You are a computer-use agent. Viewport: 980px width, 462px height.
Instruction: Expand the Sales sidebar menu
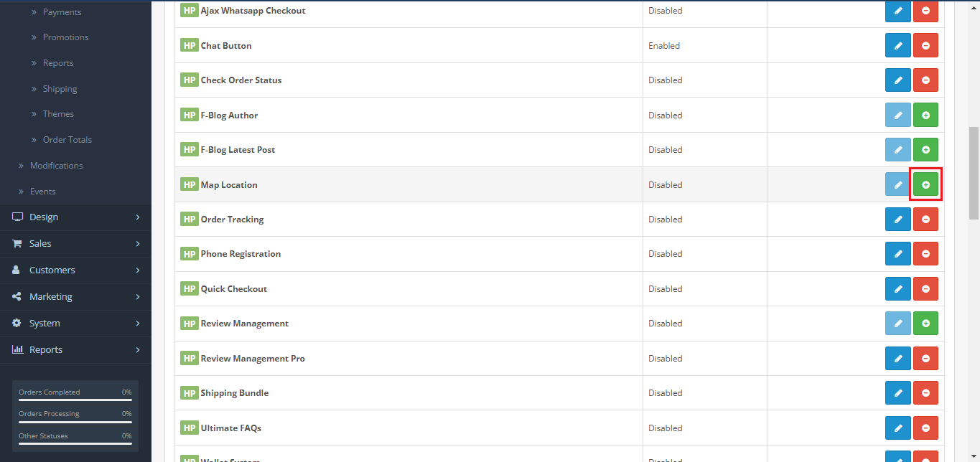[x=75, y=244]
